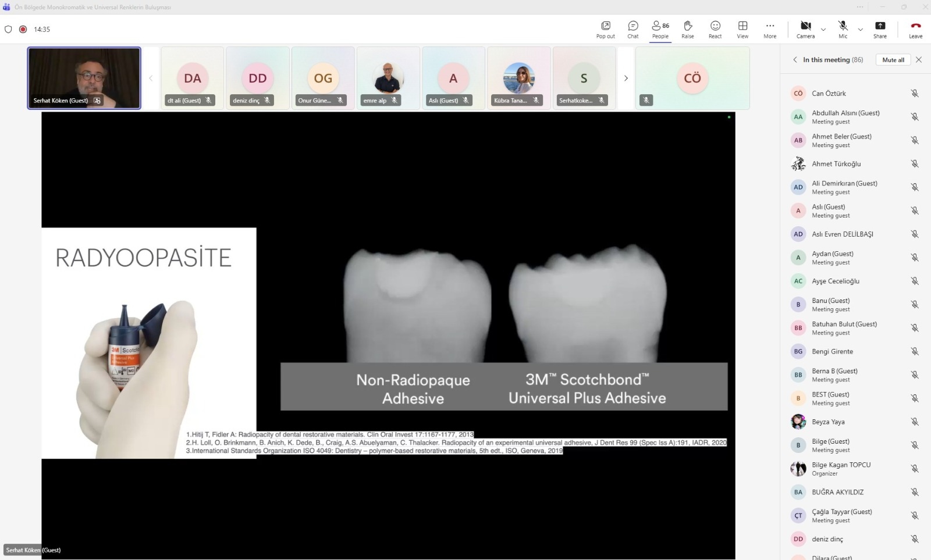Select the People tab in toolbar
931x560 pixels.
(660, 29)
